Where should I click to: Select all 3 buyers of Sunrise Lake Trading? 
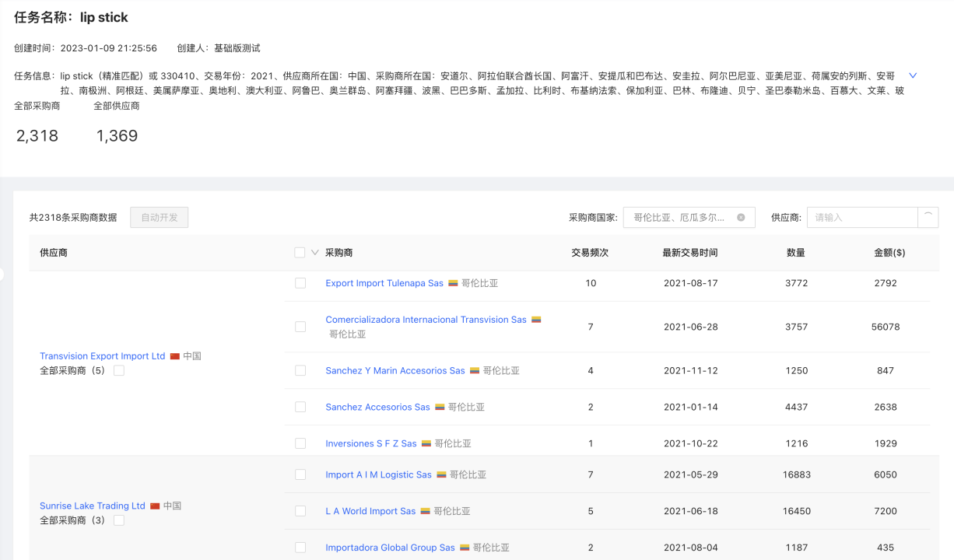tap(119, 520)
